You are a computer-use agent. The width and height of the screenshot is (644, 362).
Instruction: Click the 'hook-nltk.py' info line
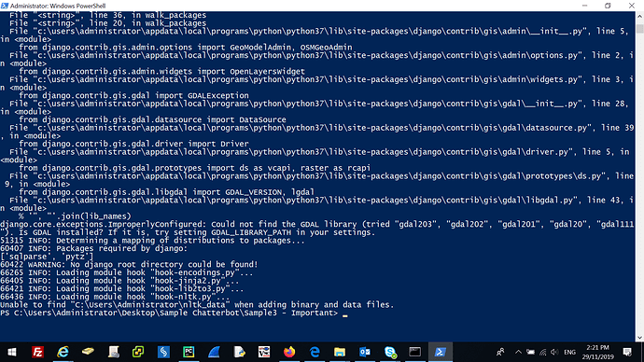[115, 297]
